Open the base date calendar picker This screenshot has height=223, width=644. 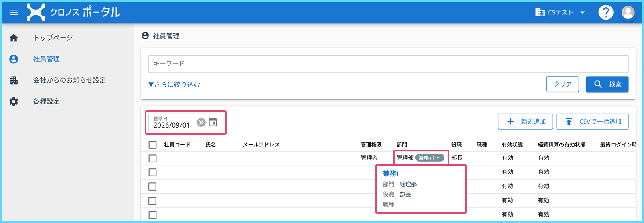pyautogui.click(x=213, y=122)
